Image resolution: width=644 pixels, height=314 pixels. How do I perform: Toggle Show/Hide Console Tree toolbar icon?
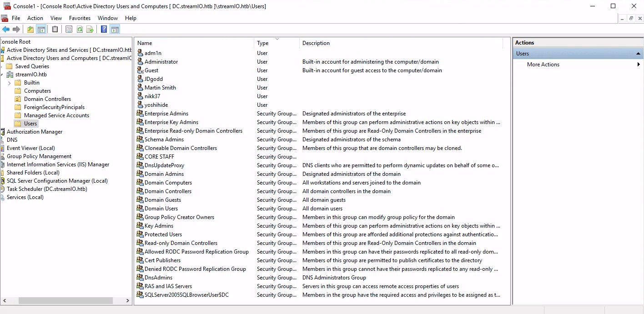(41, 30)
